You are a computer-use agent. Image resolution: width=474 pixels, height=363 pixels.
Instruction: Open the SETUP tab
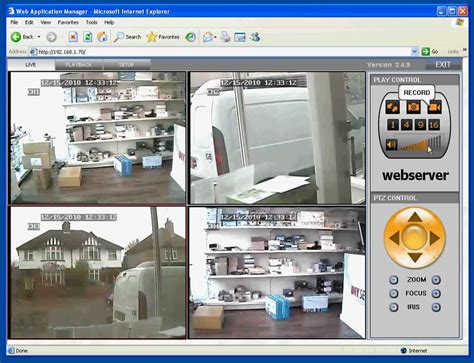click(126, 65)
